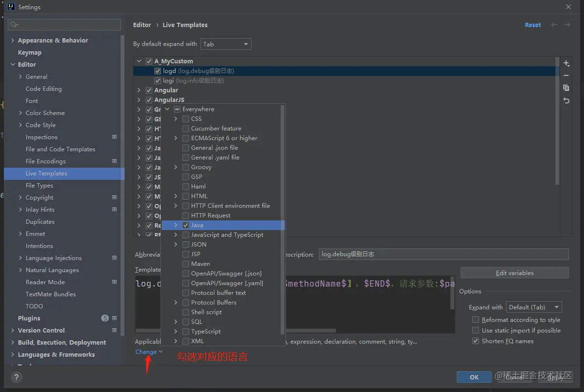
Task: Expand the Angular template group
Action: 139,90
